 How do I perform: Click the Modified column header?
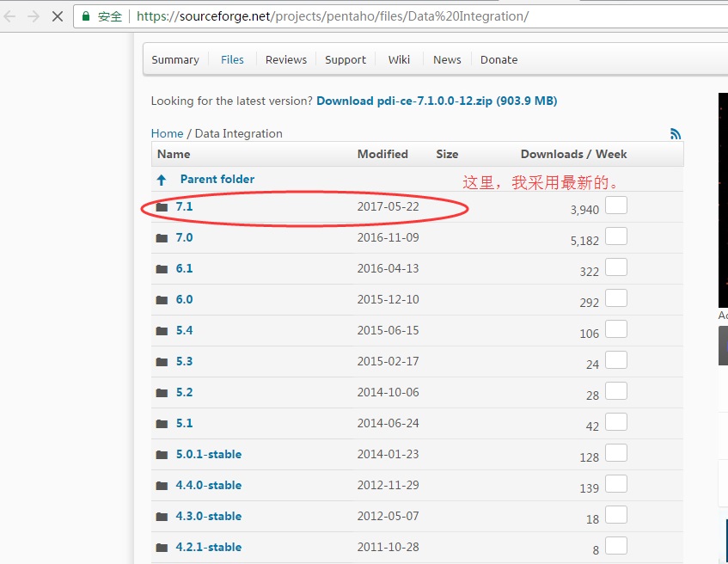pos(382,154)
